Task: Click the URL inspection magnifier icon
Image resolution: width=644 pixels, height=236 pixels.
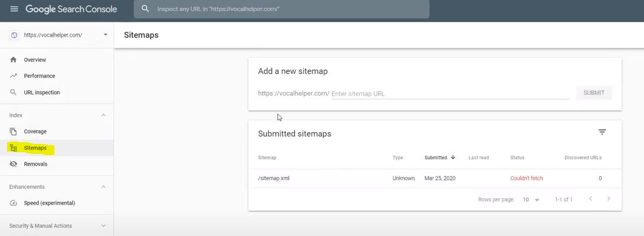Action: (x=14, y=93)
